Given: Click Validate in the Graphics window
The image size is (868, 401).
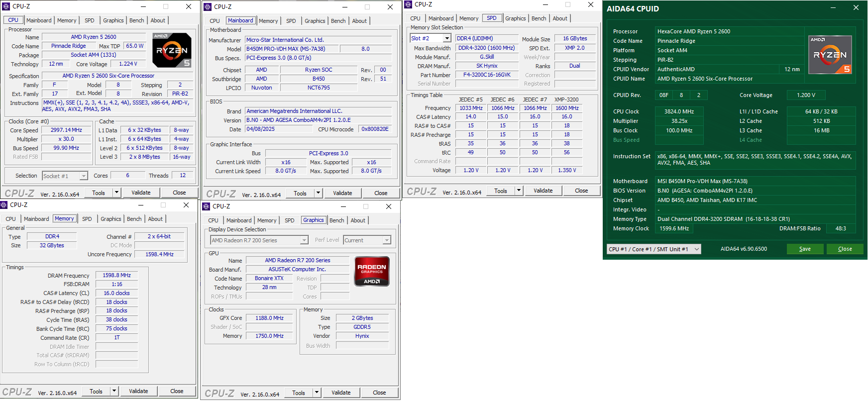Looking at the screenshot, I should pos(341,393).
